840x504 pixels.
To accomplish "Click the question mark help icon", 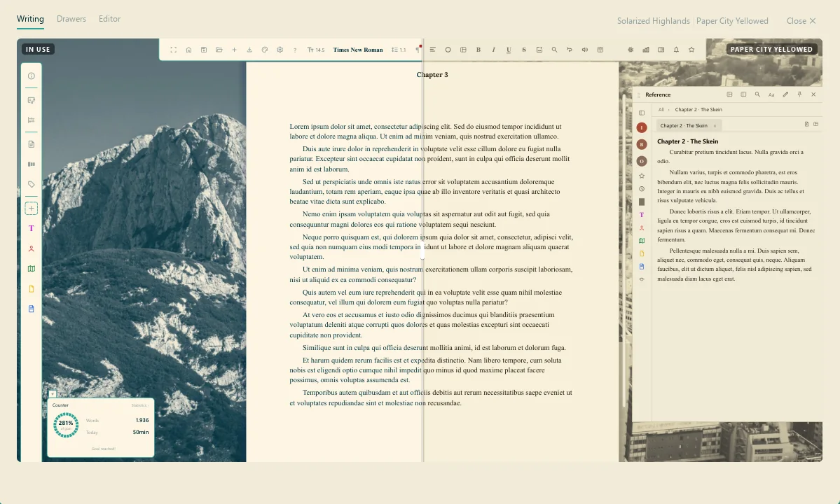I will coord(295,50).
